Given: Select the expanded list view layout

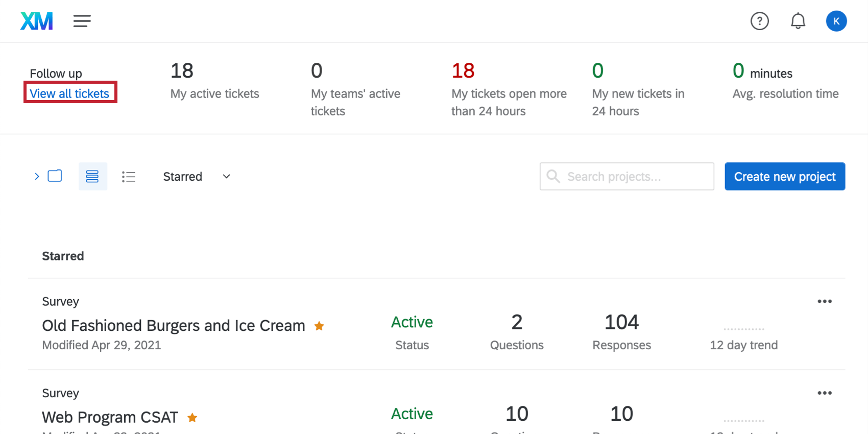Looking at the screenshot, I should coord(92,176).
